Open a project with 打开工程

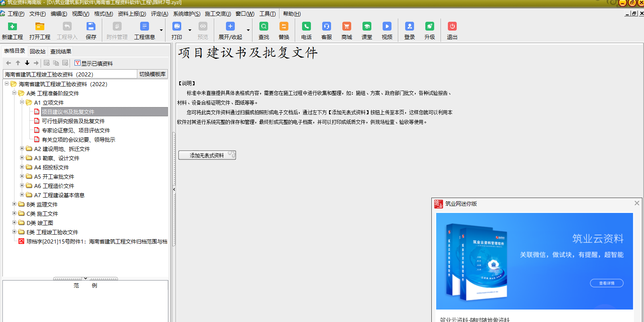point(39,27)
